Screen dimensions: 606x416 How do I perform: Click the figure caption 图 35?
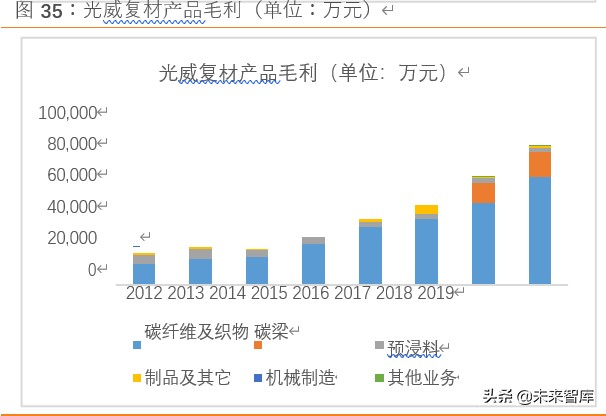[39, 10]
